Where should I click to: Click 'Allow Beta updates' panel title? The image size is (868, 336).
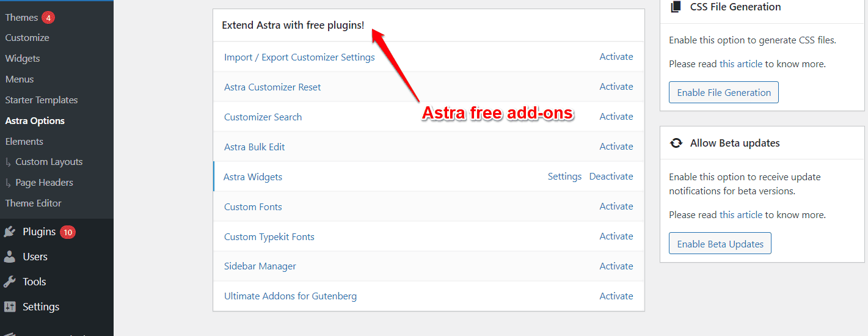coord(735,143)
